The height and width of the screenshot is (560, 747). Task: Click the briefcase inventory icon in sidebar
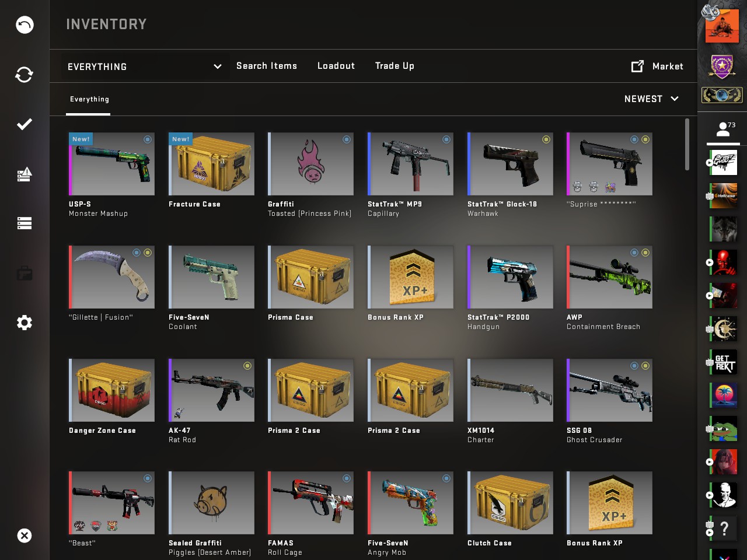coord(25,273)
